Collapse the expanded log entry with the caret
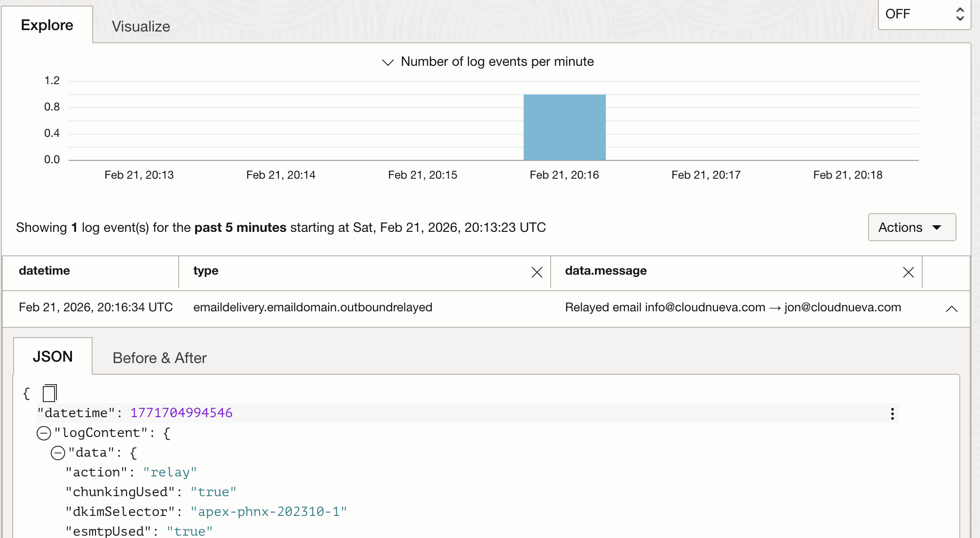The height and width of the screenshot is (538, 980). point(952,309)
